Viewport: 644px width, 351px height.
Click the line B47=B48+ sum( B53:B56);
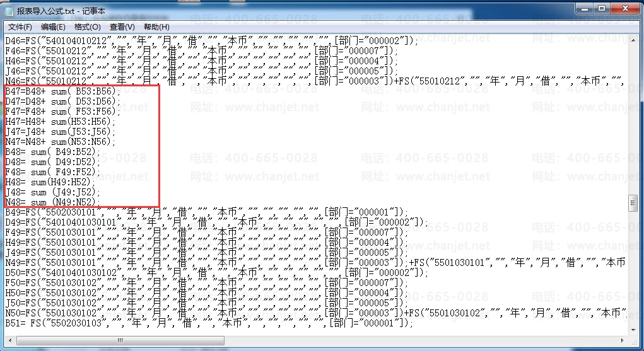[x=63, y=91]
